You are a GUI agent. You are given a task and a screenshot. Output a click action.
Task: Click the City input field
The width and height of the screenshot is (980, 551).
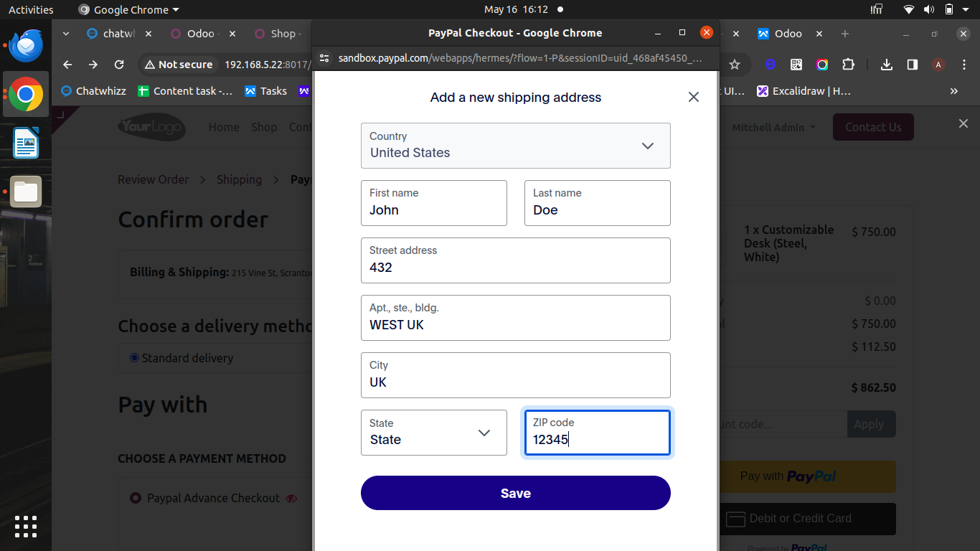pos(515,375)
